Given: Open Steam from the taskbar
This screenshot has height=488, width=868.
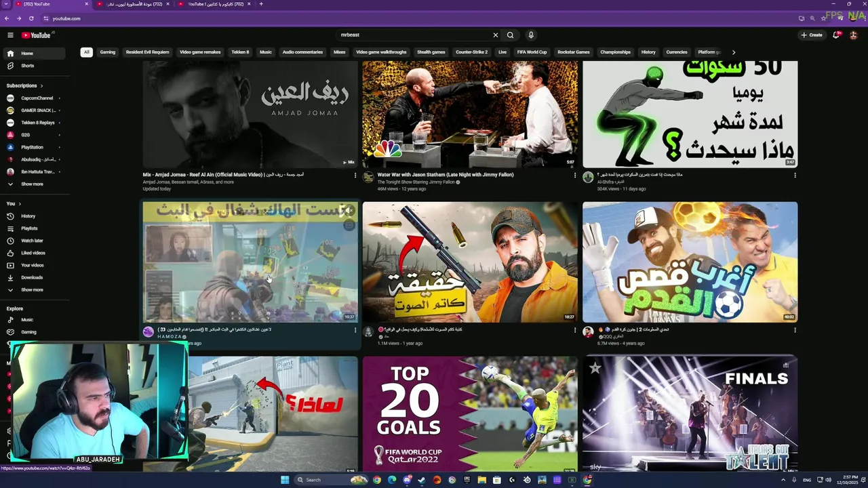Looking at the screenshot, I should coord(422,480).
